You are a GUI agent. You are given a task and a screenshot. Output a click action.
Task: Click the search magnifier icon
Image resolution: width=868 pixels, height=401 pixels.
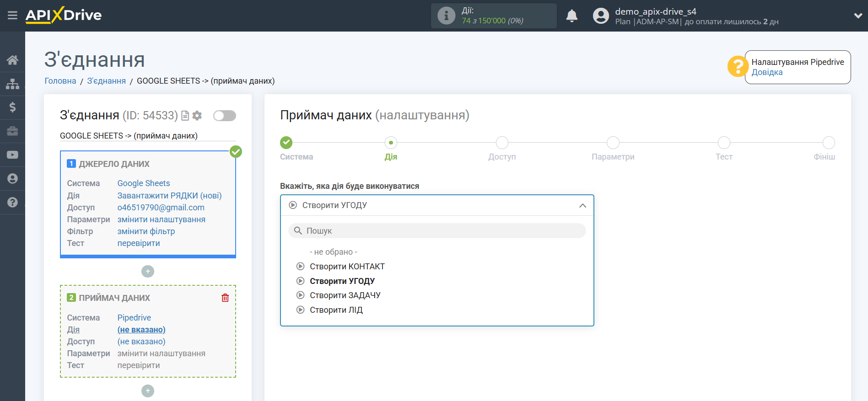298,231
